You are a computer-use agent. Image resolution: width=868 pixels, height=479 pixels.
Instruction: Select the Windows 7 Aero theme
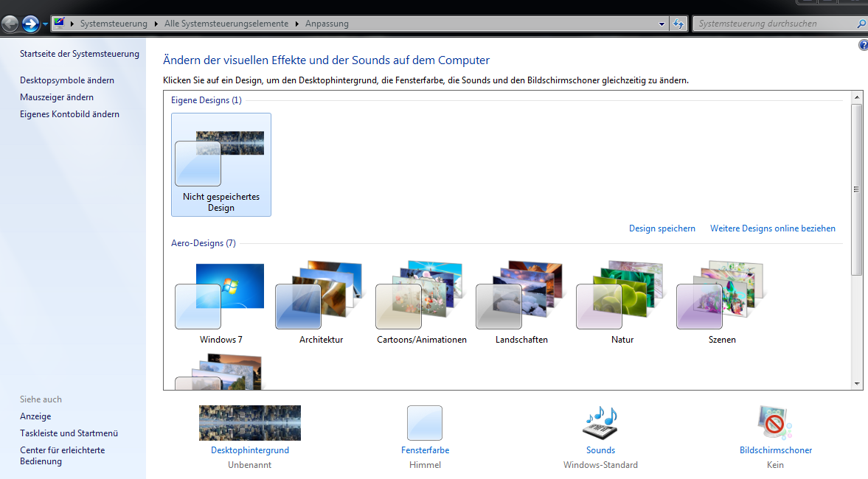(221, 302)
